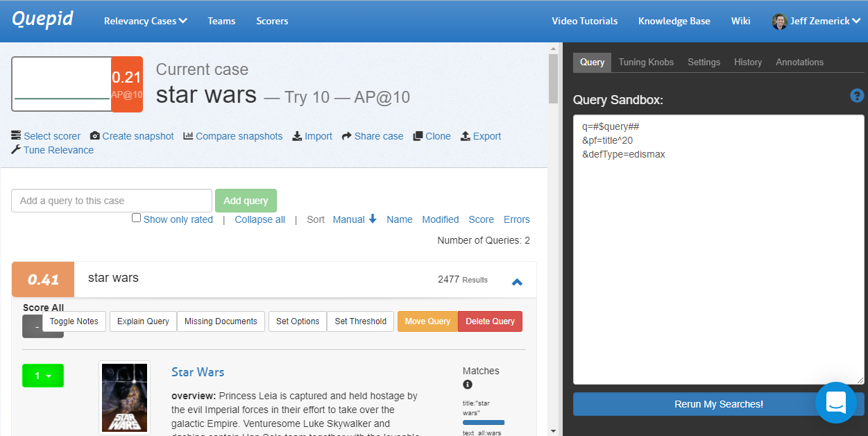Image resolution: width=868 pixels, height=436 pixels.
Task: Click the Toggle Notes button
Action: [x=74, y=321]
